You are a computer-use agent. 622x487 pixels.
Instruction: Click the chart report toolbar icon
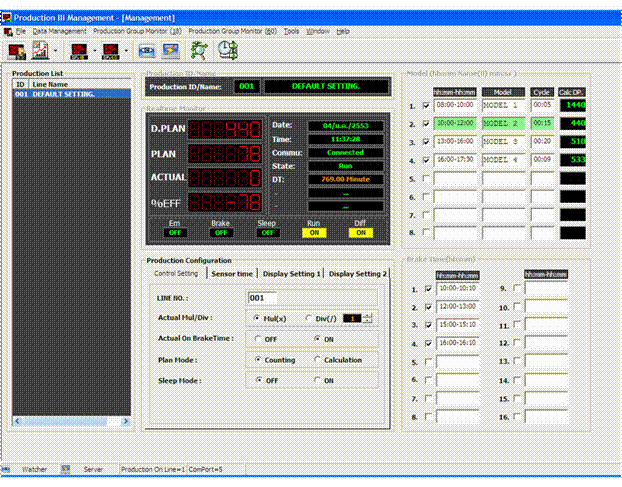click(42, 49)
